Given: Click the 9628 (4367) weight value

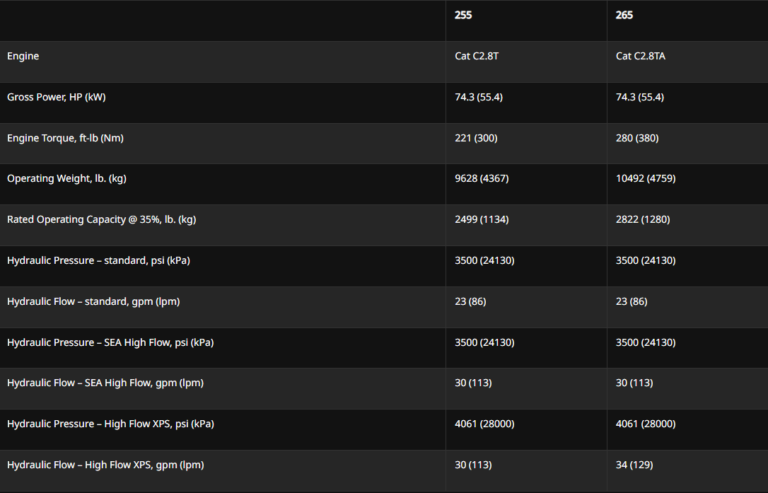Looking at the screenshot, I should pos(485,179).
